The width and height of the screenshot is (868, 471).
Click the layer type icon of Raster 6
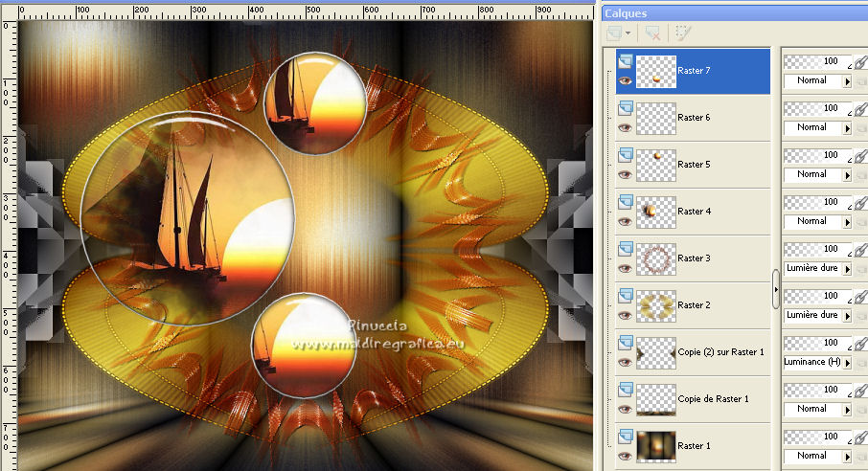[x=626, y=108]
